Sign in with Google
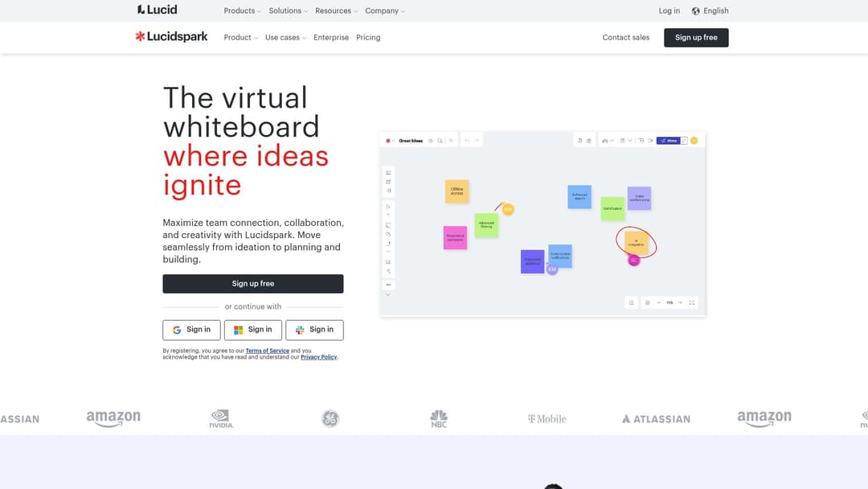 click(x=191, y=330)
